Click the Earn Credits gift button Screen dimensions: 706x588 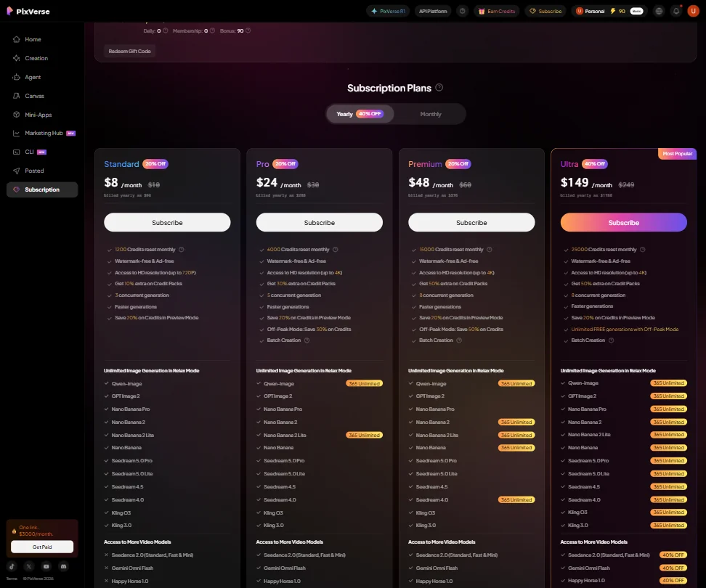(496, 11)
